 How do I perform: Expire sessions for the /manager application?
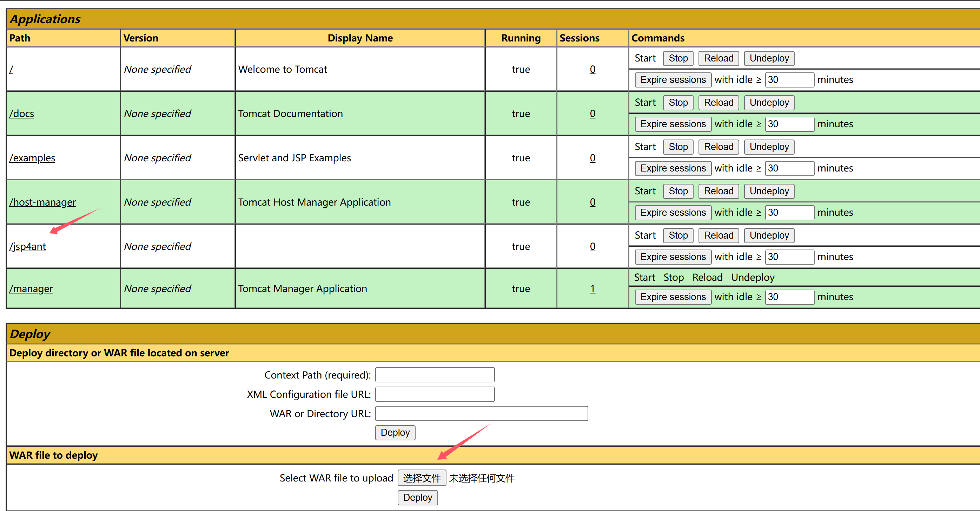[x=673, y=297]
